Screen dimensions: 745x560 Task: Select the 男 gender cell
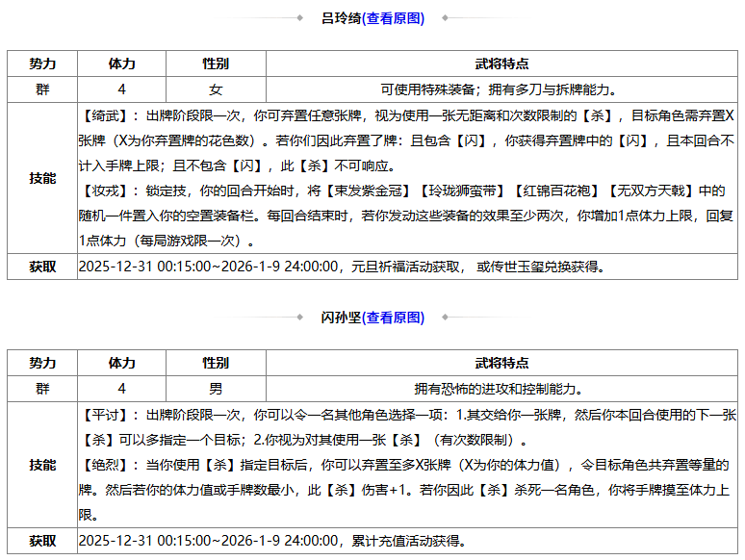216,389
